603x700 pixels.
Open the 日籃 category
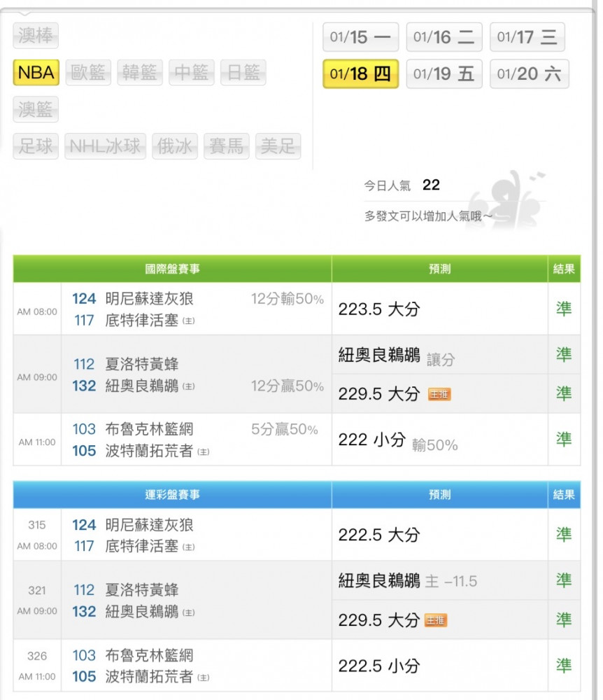coord(243,73)
